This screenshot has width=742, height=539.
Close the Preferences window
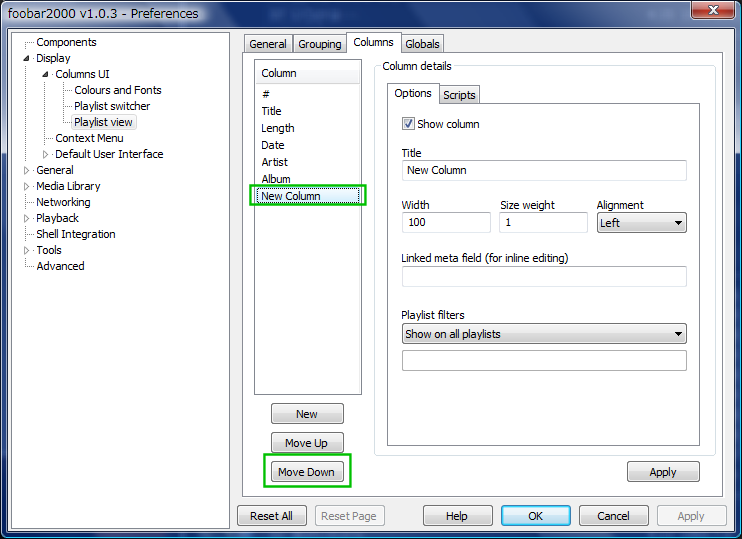(714, 10)
